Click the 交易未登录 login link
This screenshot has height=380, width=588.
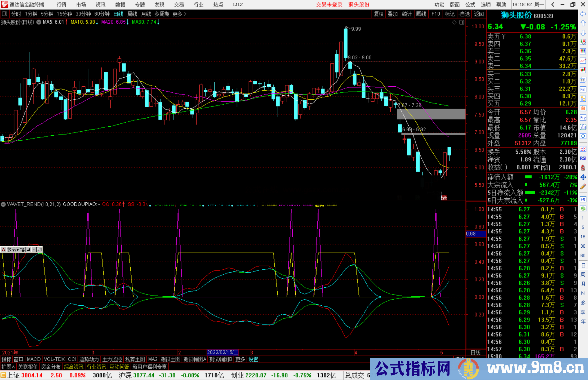click(329, 4)
